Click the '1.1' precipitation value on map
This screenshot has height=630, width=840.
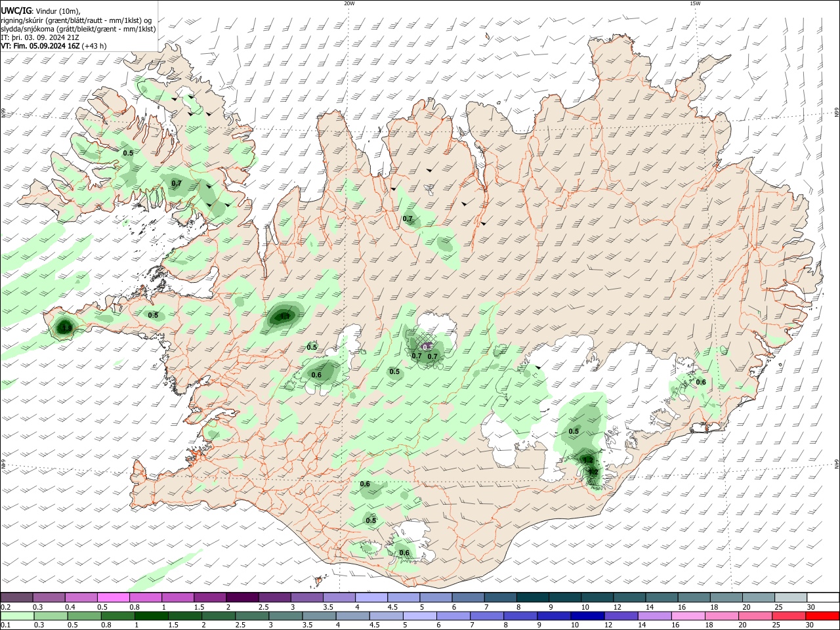[285, 316]
